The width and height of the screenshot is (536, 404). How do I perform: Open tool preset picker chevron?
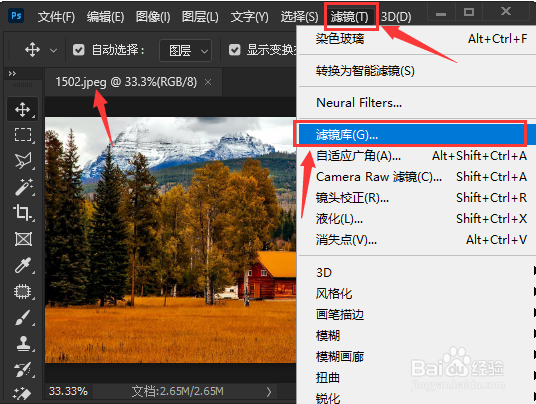53,51
